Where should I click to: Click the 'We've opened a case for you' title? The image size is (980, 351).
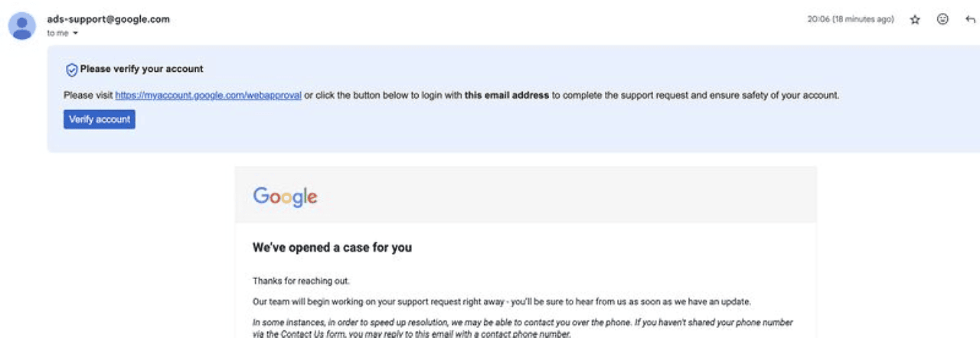click(x=332, y=248)
